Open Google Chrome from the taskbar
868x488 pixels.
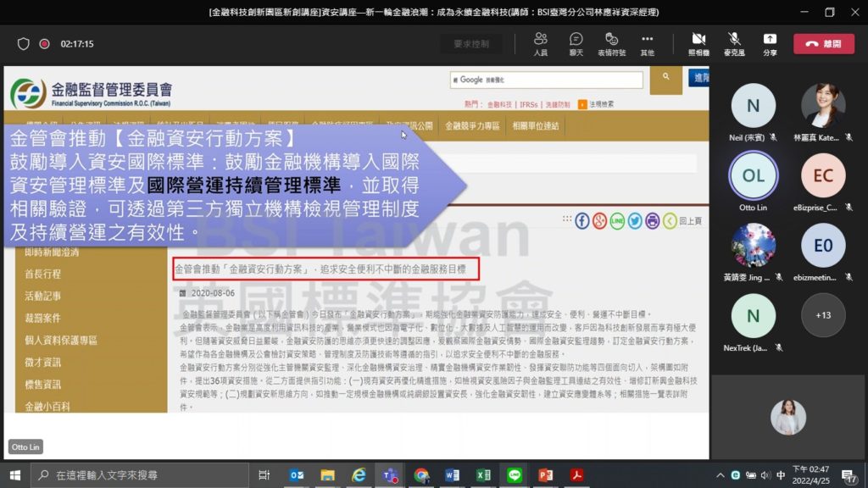click(x=421, y=475)
